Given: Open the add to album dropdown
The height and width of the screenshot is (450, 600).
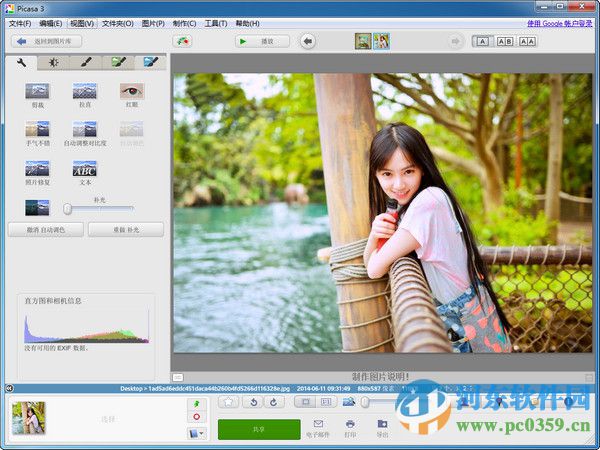Looking at the screenshot, I should pos(197,434).
